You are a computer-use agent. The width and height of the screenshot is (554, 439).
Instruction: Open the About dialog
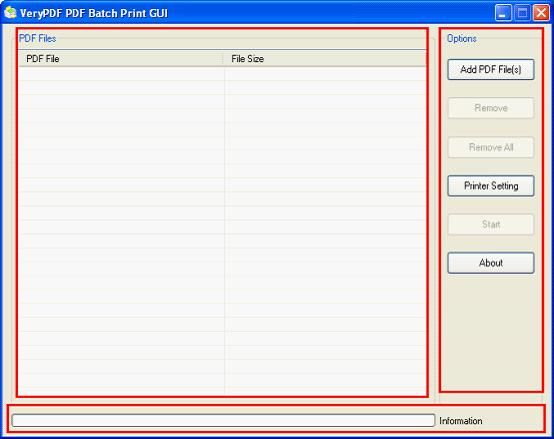[491, 263]
